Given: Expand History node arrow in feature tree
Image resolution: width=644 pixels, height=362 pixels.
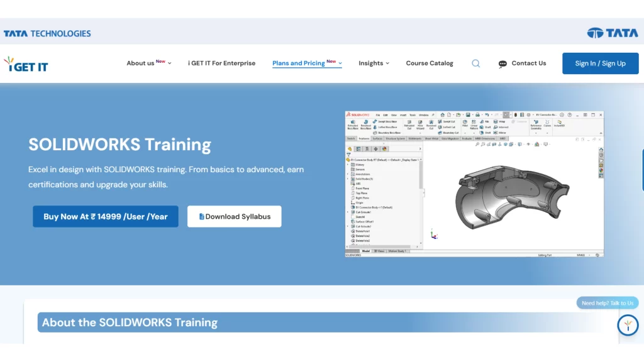Looking at the screenshot, I should (348, 165).
